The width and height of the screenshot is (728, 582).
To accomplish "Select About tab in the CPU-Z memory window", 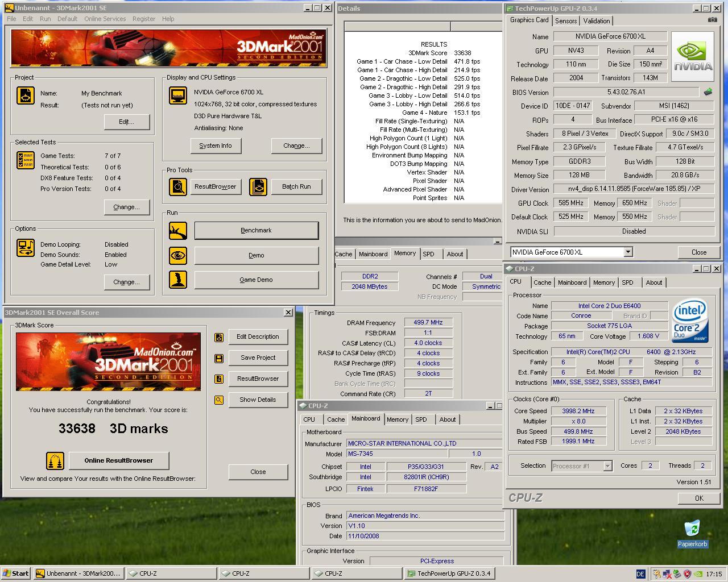I will pyautogui.click(x=455, y=254).
